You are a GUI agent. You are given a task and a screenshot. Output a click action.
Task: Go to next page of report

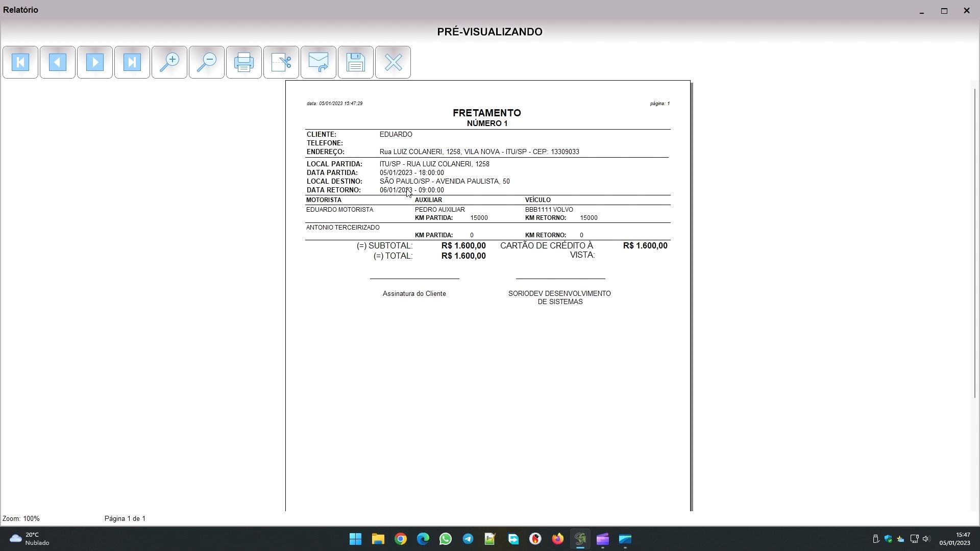(95, 62)
